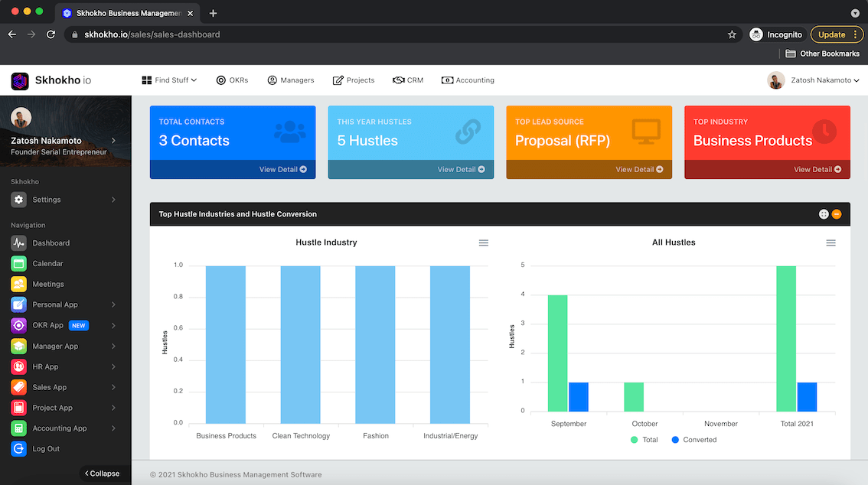Click the Business Products bar in chart
This screenshot has height=485, width=868.
[x=226, y=344]
